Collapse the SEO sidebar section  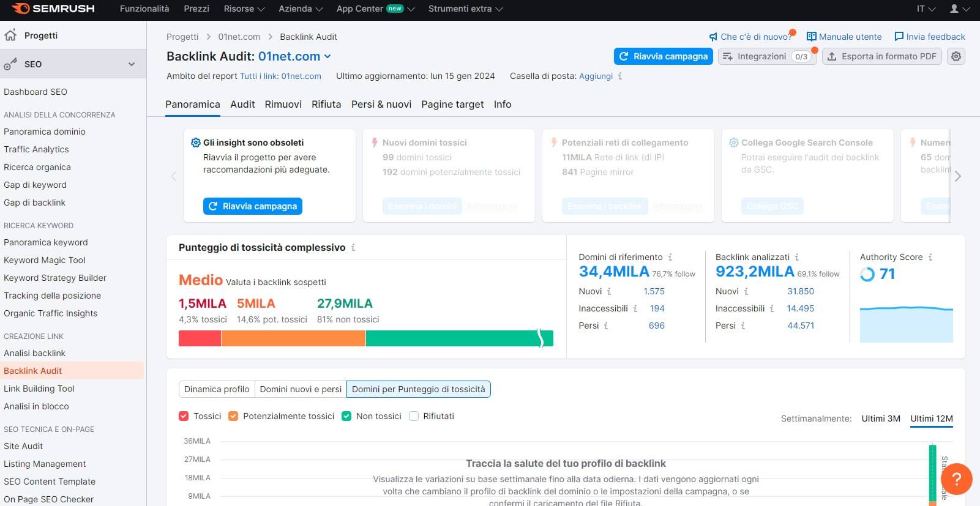point(132,64)
